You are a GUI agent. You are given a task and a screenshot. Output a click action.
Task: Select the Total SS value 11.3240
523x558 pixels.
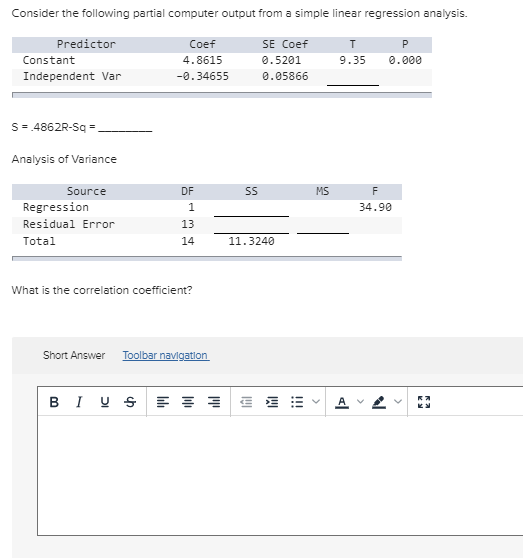[x=251, y=241]
